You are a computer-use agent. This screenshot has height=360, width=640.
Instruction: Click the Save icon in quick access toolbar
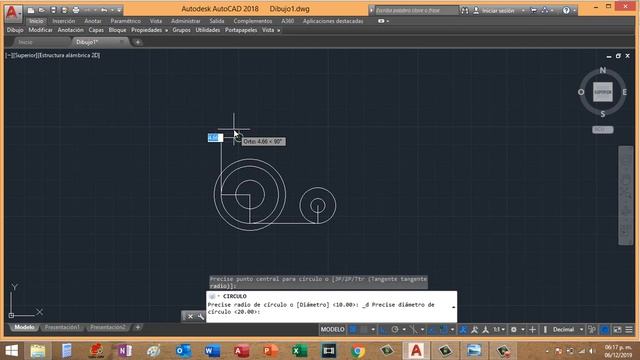click(53, 10)
